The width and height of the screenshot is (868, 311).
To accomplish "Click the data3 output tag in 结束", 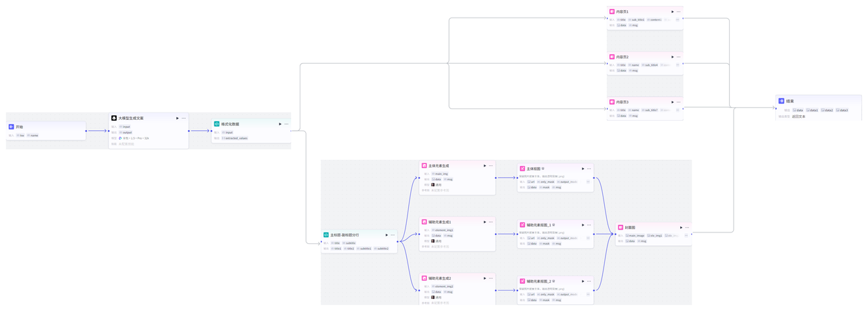I will tap(842, 110).
